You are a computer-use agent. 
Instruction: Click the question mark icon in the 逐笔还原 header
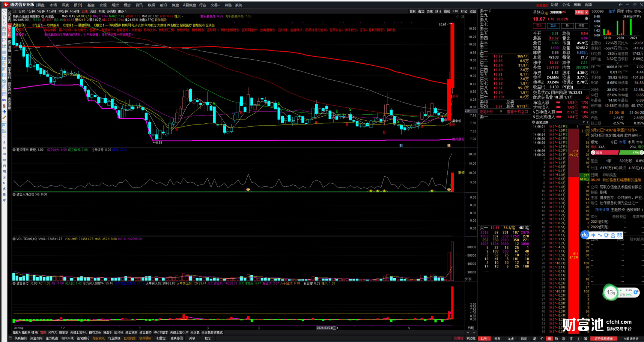[x=587, y=122]
